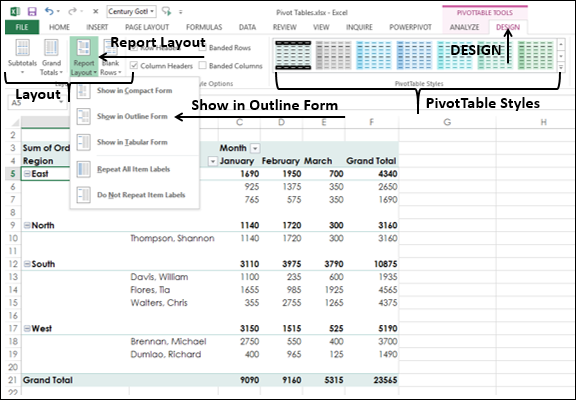The height and width of the screenshot is (400, 576).
Task: Open the Blank Rows button
Action: click(110, 57)
